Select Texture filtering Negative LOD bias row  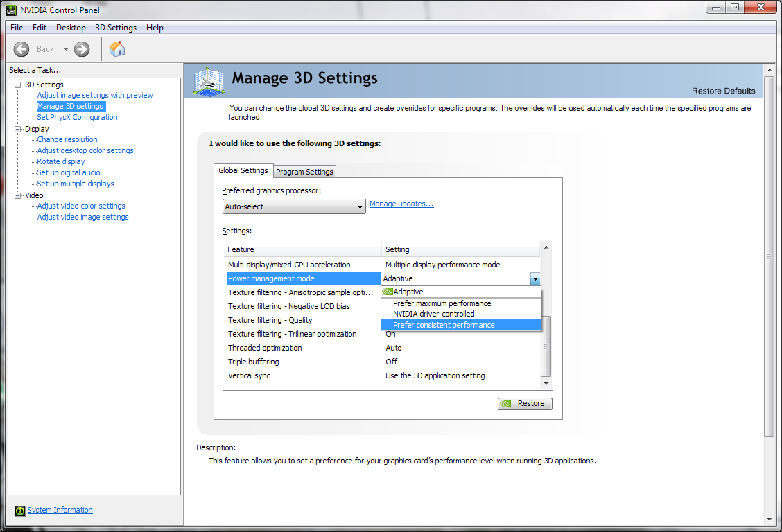[303, 306]
